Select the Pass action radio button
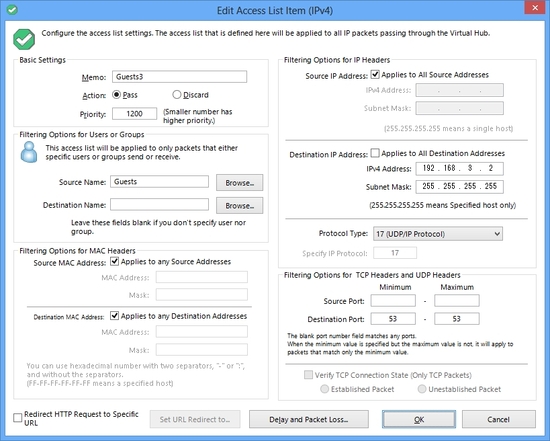The height and width of the screenshot is (441, 550). pos(116,95)
